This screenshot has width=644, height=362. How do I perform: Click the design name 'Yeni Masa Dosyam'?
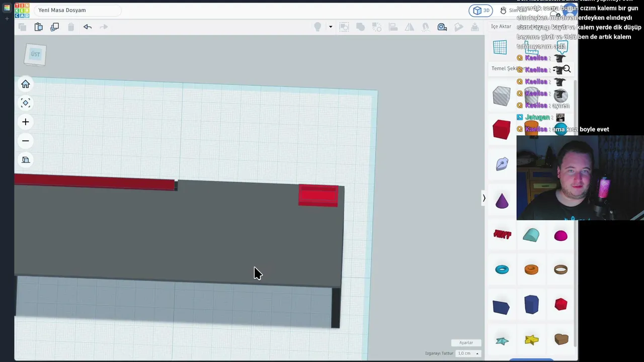point(62,10)
